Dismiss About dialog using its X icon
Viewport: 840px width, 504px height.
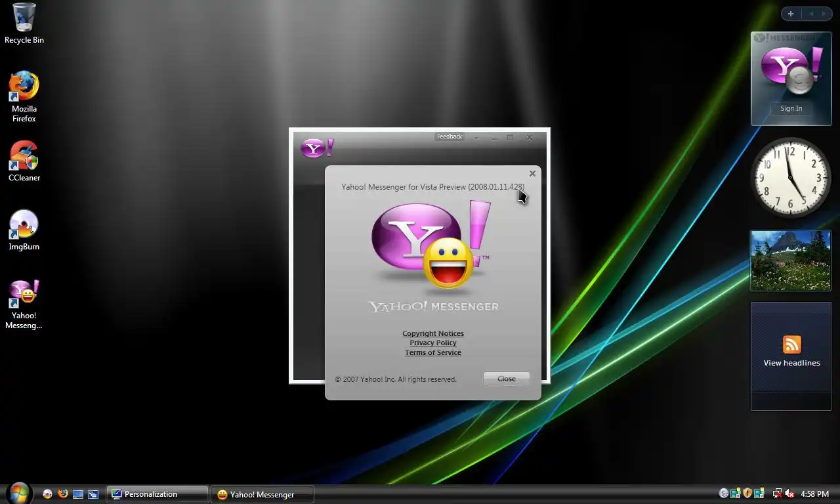click(532, 173)
